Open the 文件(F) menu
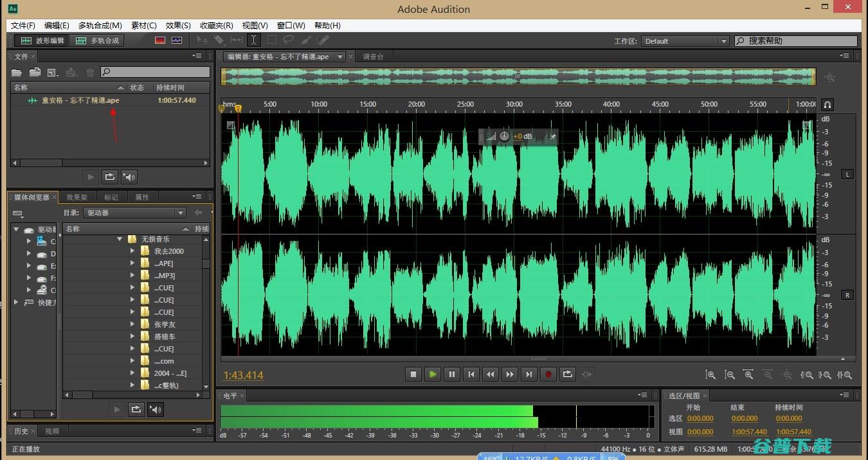Screen dimensions: 868x460 pos(23,26)
